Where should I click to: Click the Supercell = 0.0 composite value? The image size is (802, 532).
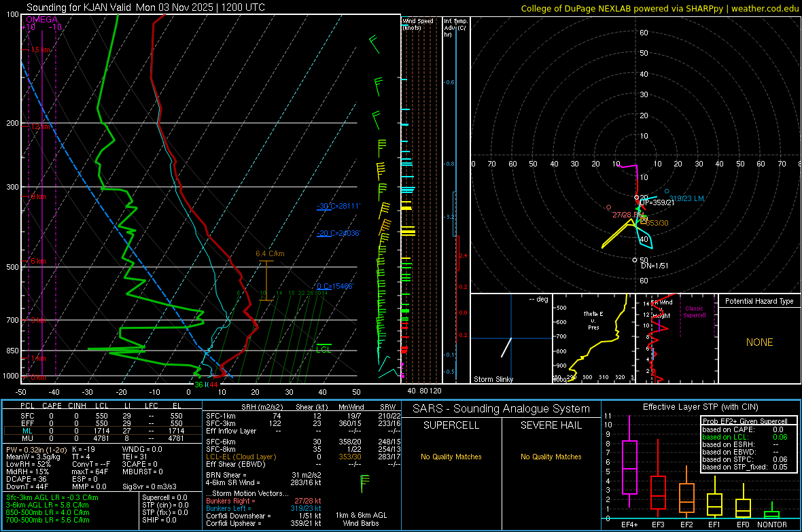164,498
